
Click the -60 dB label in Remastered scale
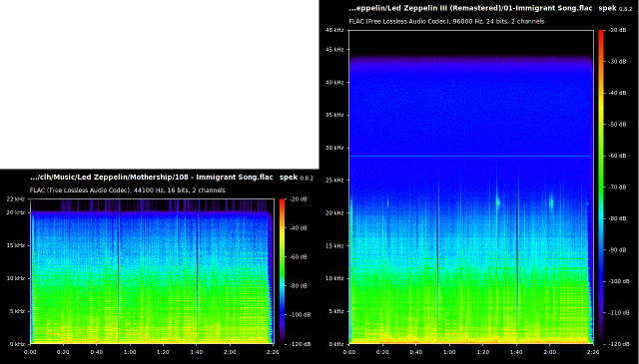point(617,156)
